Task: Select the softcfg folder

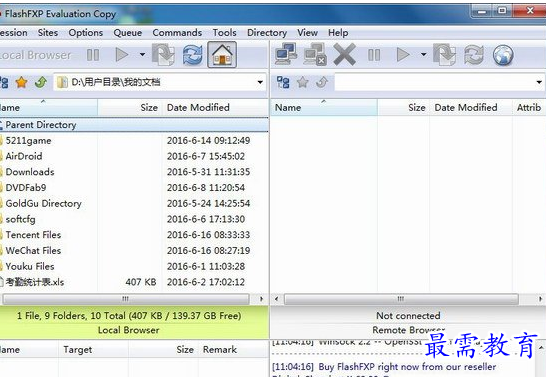Action: coord(20,219)
